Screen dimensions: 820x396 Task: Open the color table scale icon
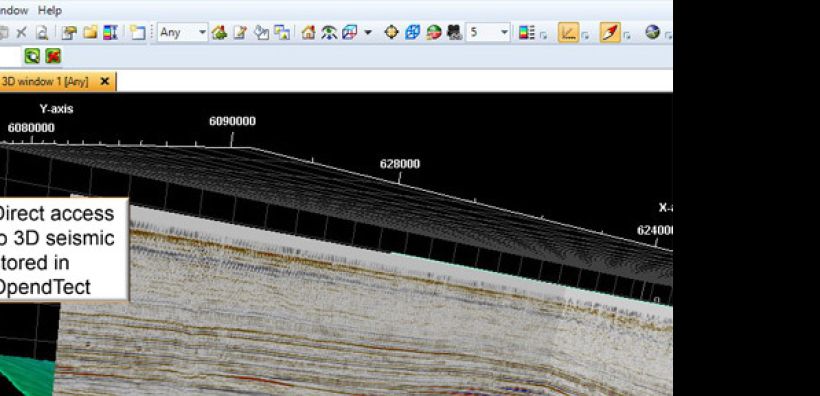(x=110, y=33)
